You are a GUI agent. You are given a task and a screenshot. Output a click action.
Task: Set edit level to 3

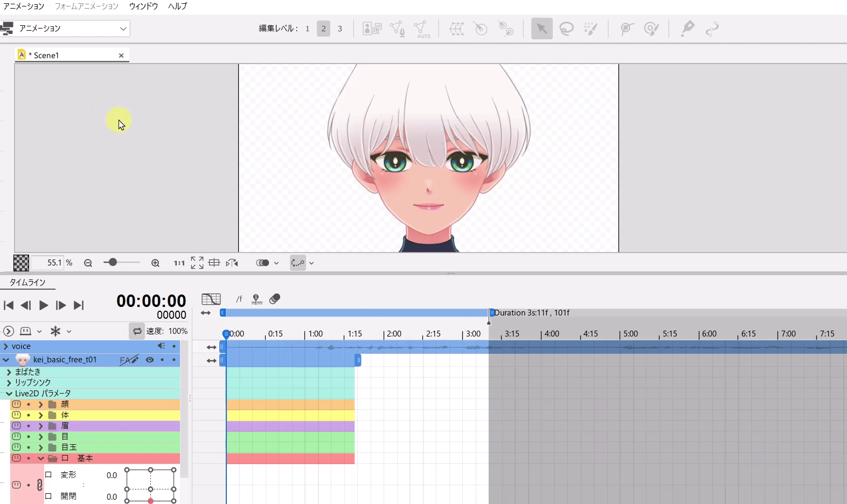pyautogui.click(x=339, y=29)
